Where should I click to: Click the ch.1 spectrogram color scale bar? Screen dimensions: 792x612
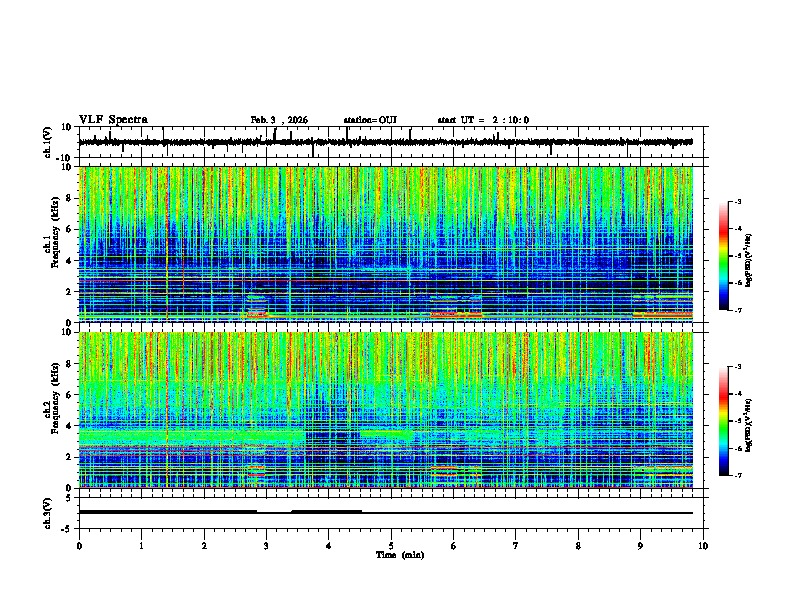(x=723, y=256)
